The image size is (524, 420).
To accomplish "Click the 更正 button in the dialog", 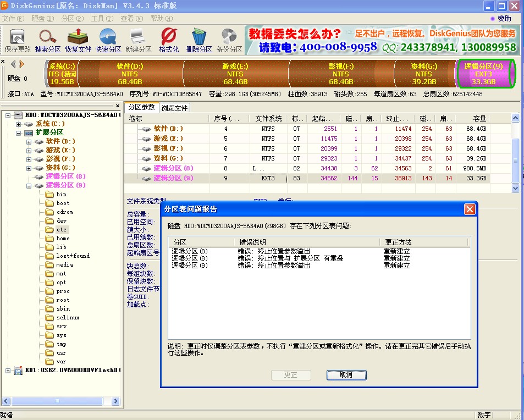I will tap(291, 375).
